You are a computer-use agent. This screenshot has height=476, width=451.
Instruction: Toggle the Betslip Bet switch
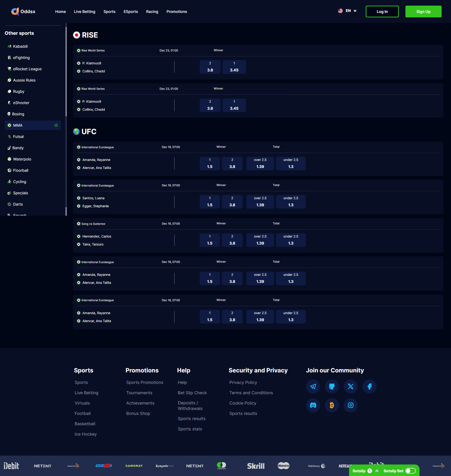coord(410,471)
